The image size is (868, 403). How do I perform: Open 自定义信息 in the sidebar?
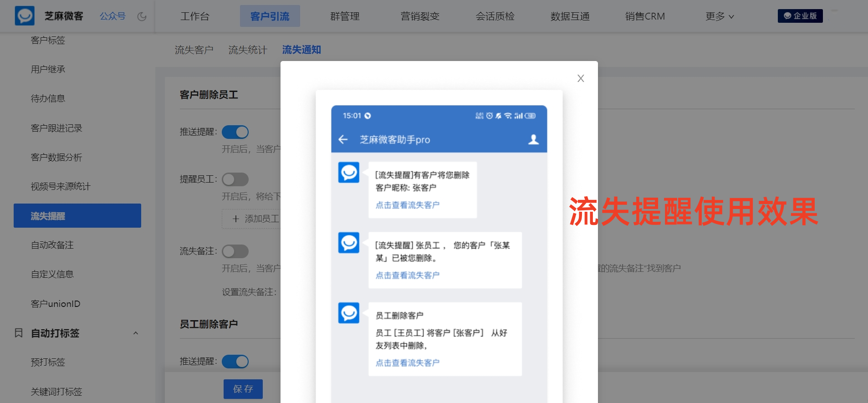52,274
